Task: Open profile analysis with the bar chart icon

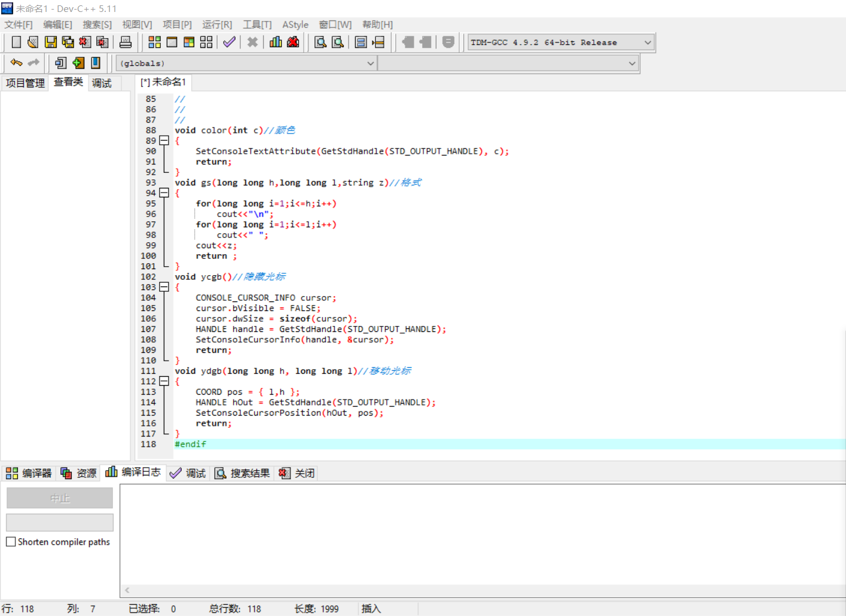Action: pyautogui.click(x=275, y=42)
